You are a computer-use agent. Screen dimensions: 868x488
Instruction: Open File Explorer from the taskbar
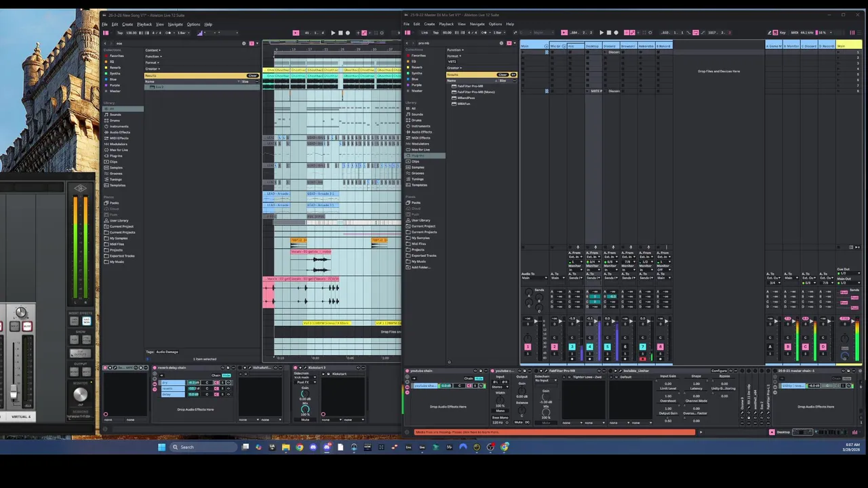click(285, 447)
